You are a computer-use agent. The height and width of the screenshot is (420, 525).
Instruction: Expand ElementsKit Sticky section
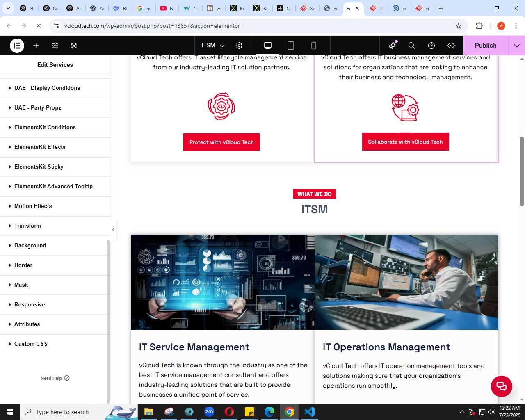point(55,167)
